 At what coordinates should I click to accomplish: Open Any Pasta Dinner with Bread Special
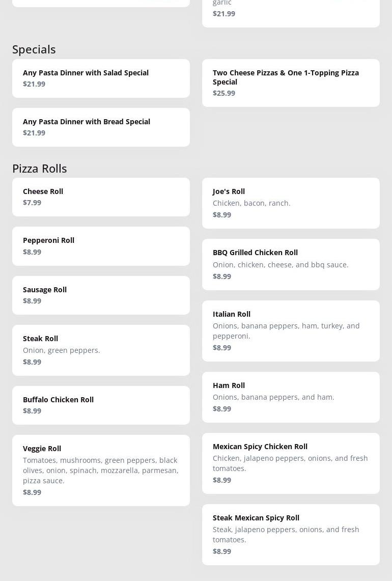click(x=101, y=127)
